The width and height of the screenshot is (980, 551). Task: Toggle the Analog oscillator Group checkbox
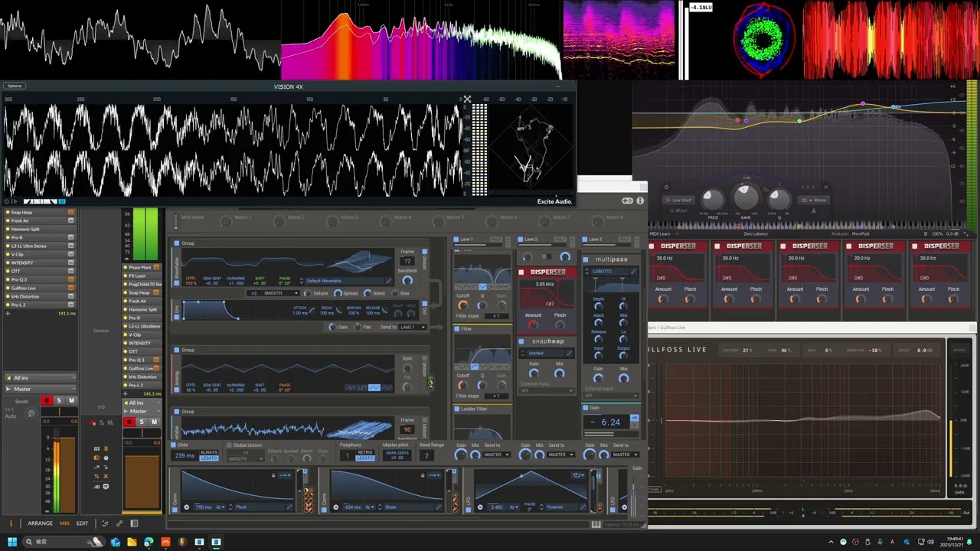[x=176, y=350]
